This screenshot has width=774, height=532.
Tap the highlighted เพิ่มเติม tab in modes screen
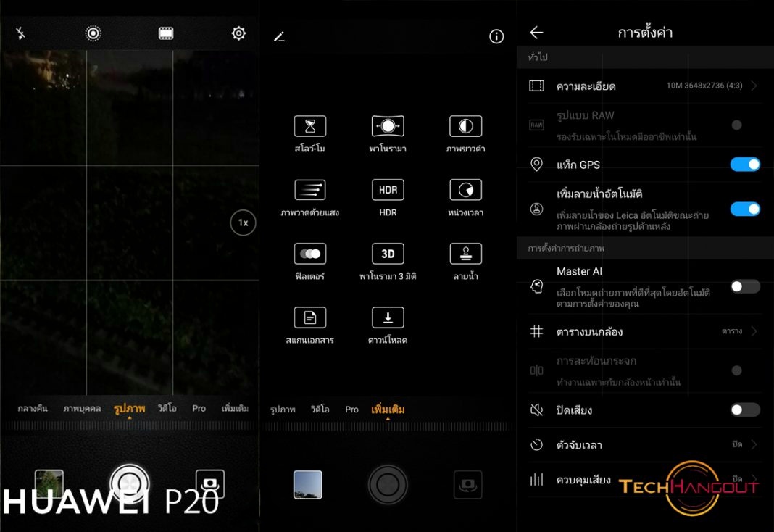point(388,410)
